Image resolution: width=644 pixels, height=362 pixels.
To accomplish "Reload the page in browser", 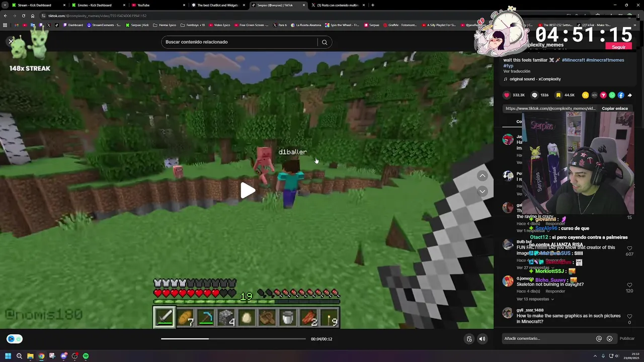I will click(24, 16).
